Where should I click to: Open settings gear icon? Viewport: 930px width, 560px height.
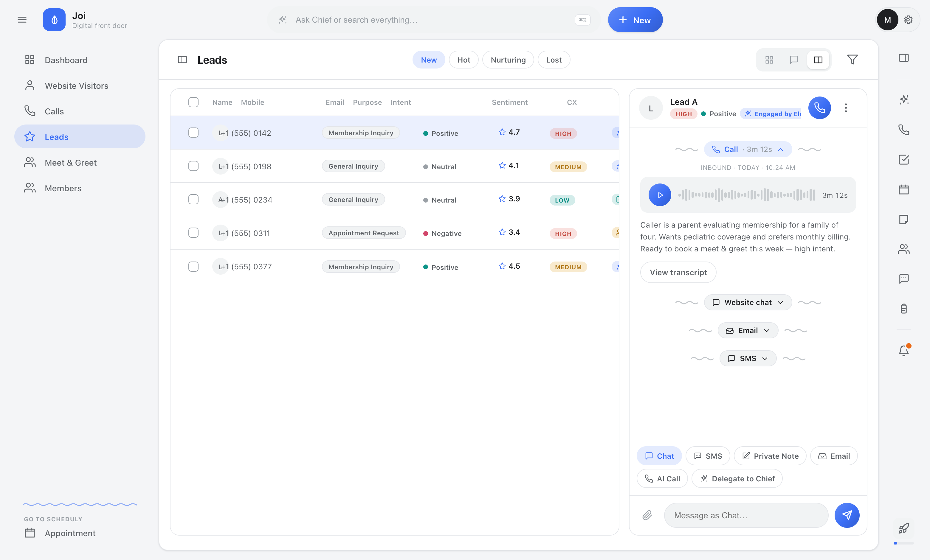click(x=908, y=20)
